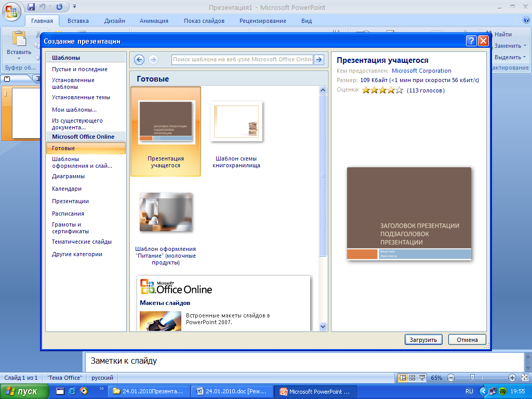Image resolution: width=532 pixels, height=399 pixels.
Task: Open the Календари category
Action: [x=66, y=189]
